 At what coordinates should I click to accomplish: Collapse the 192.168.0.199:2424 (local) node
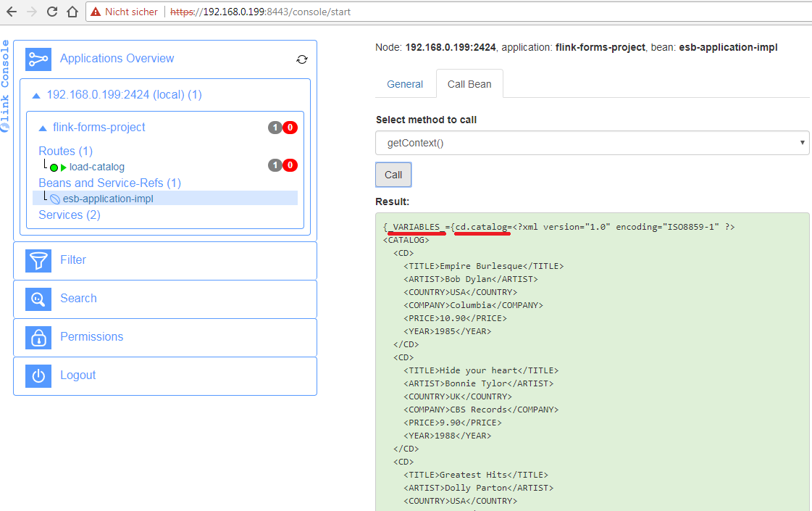tap(36, 95)
